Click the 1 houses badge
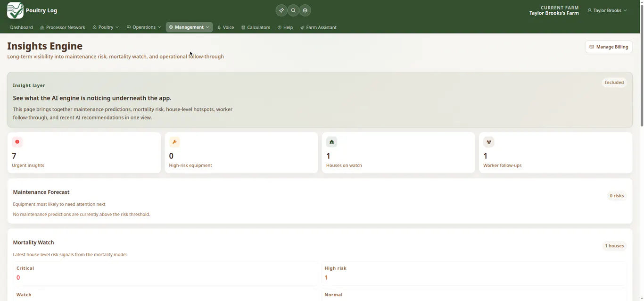 (614, 246)
